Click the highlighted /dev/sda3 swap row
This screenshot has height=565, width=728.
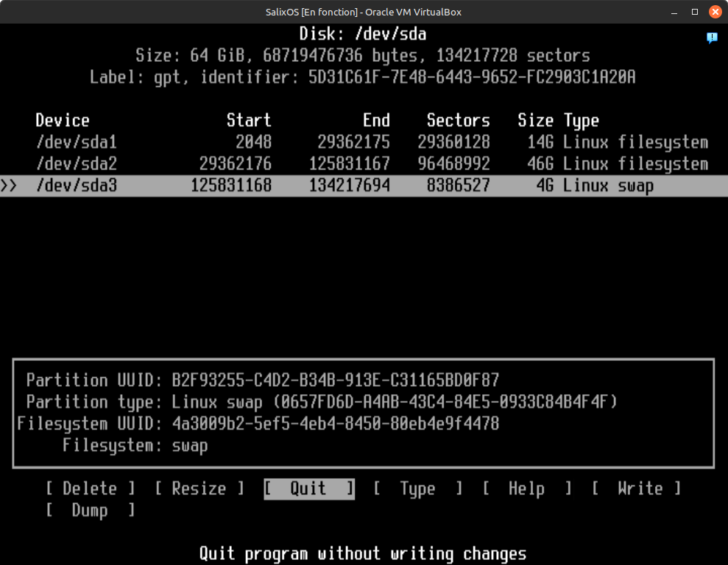click(368, 186)
